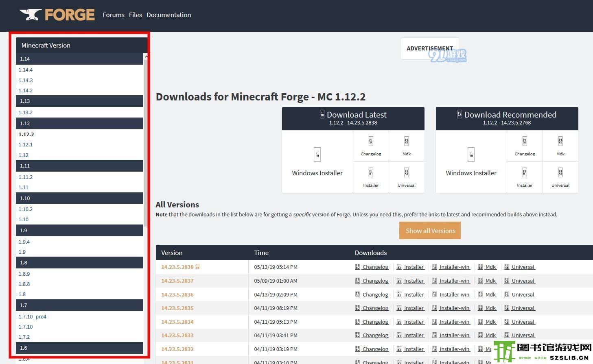Click timestamp 05/09/19 01:00 AM
This screenshot has height=364, width=593.
(276, 281)
